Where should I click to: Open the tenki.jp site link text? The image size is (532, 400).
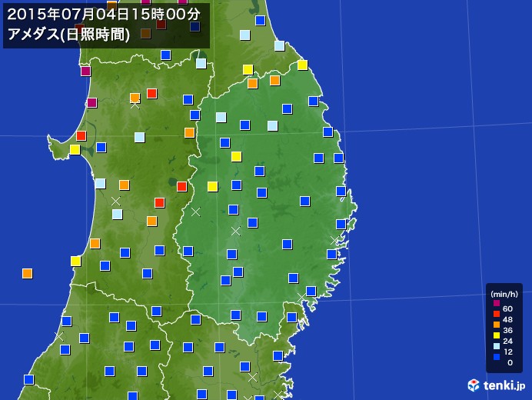point(504,385)
